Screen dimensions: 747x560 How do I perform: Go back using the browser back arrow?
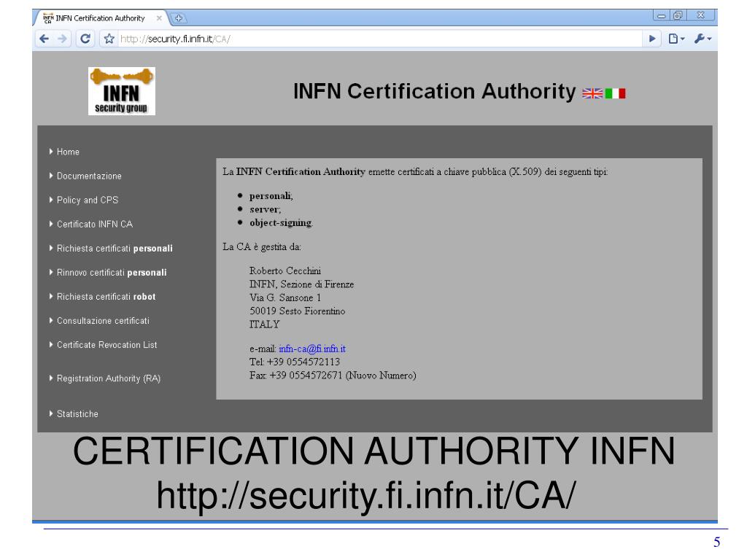tap(44, 39)
